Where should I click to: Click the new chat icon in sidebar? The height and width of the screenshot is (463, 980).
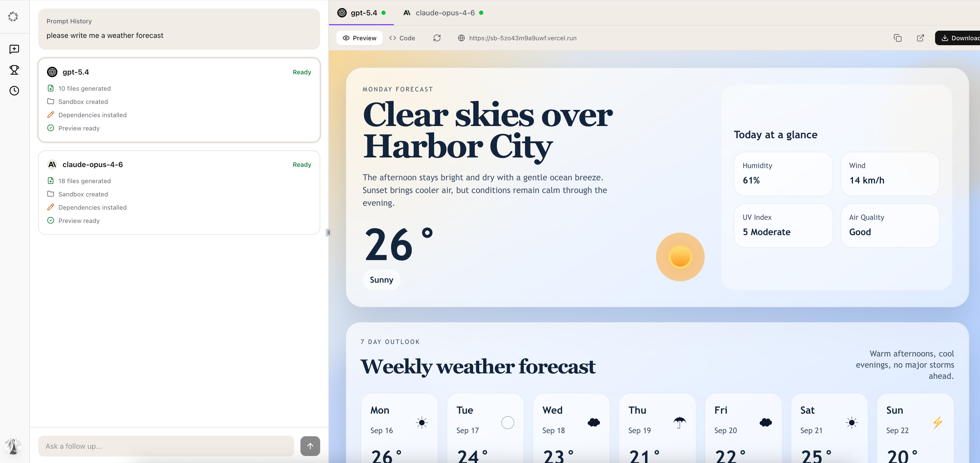(x=14, y=49)
